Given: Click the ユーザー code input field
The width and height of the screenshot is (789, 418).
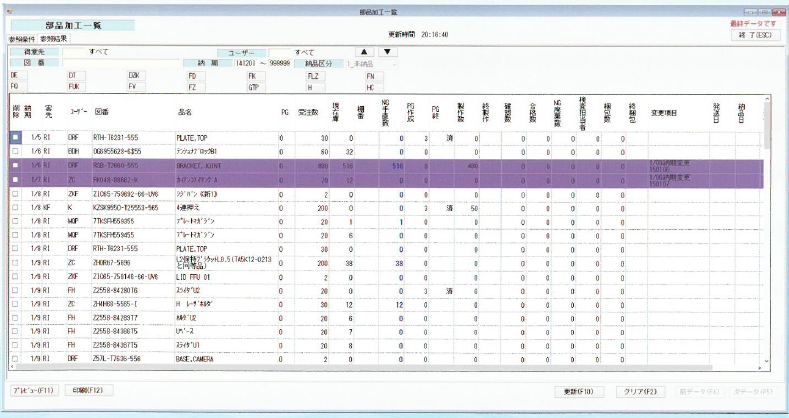Looking at the screenshot, I should click(280, 52).
